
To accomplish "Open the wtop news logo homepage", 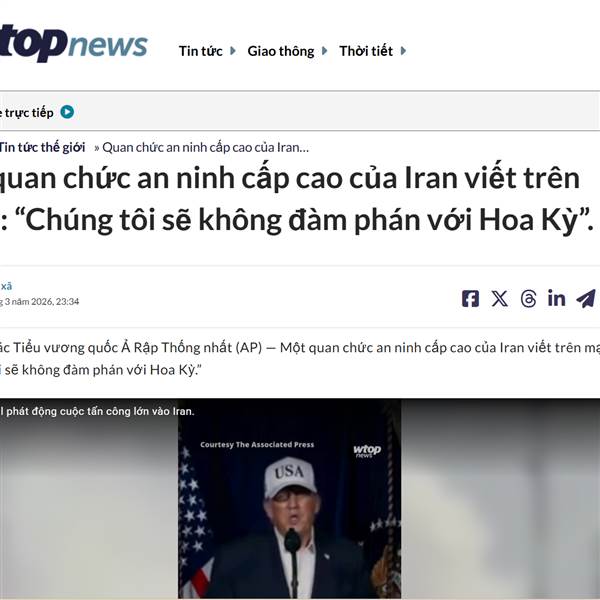I will [73, 43].
